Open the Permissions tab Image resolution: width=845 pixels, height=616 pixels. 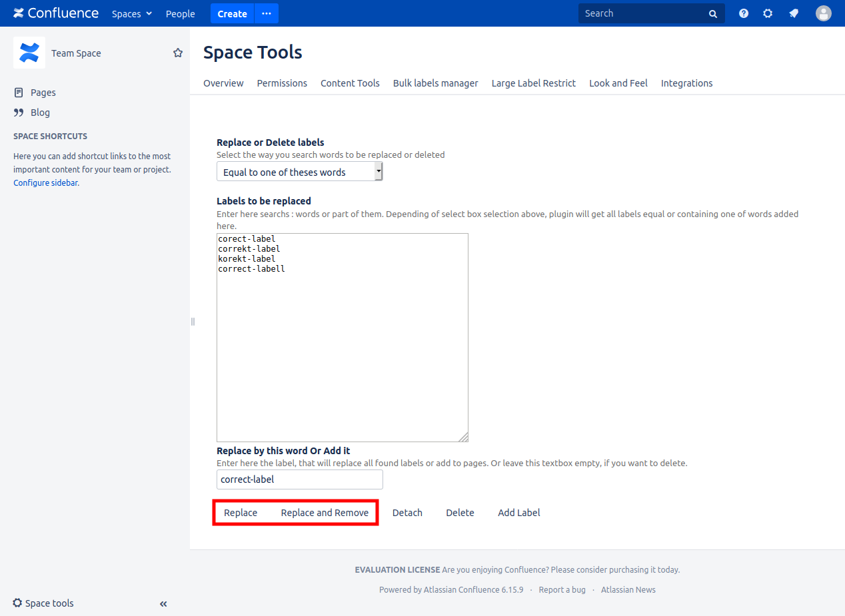click(x=282, y=83)
